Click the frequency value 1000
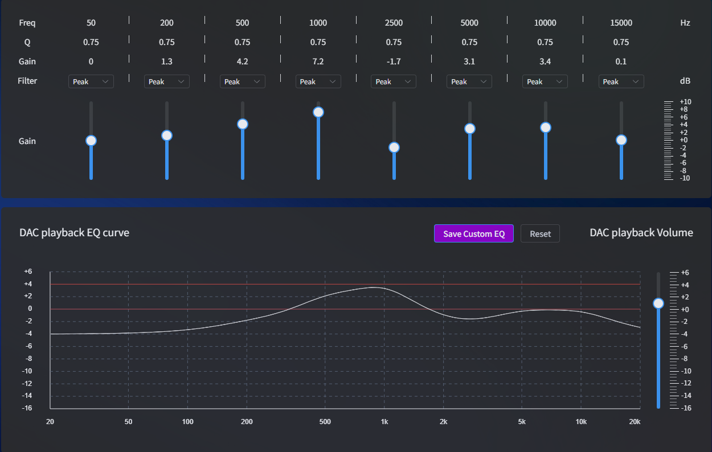 coord(318,23)
